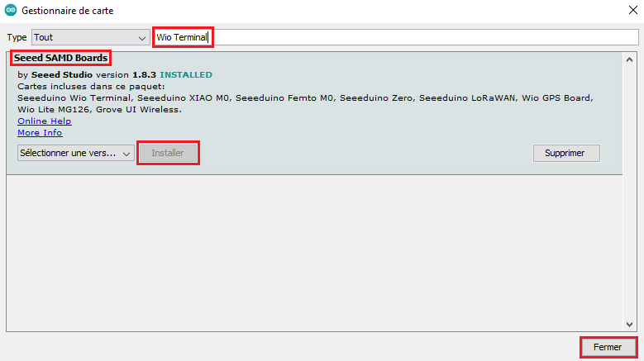Image resolution: width=644 pixels, height=361 pixels.
Task: Click the Seeeduino Wio Terminal board name
Action: 74,98
